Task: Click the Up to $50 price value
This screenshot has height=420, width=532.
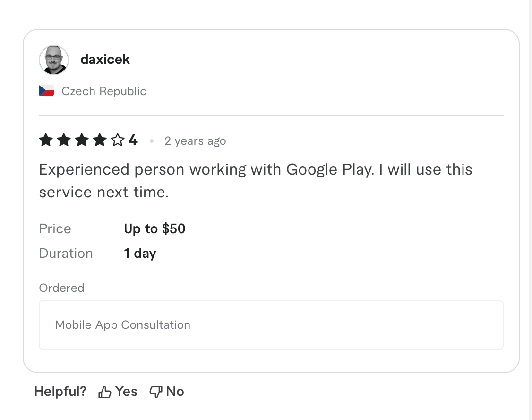Action: point(154,228)
